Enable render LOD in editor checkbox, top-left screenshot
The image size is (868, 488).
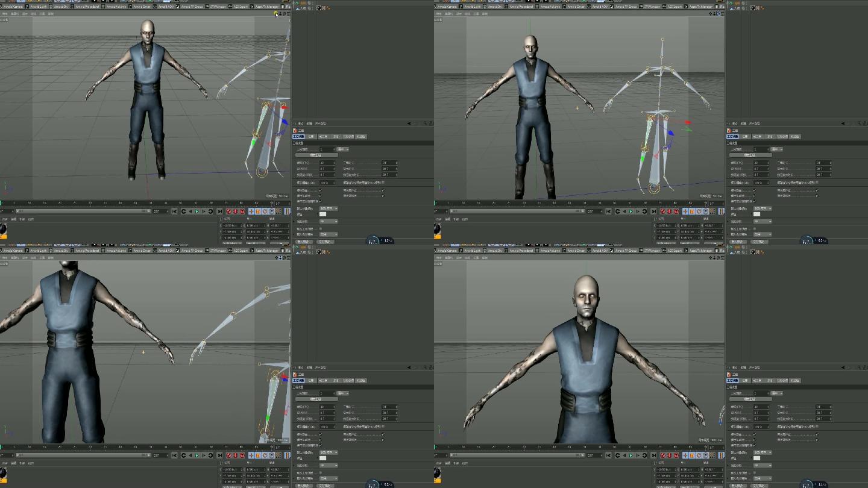(x=383, y=183)
